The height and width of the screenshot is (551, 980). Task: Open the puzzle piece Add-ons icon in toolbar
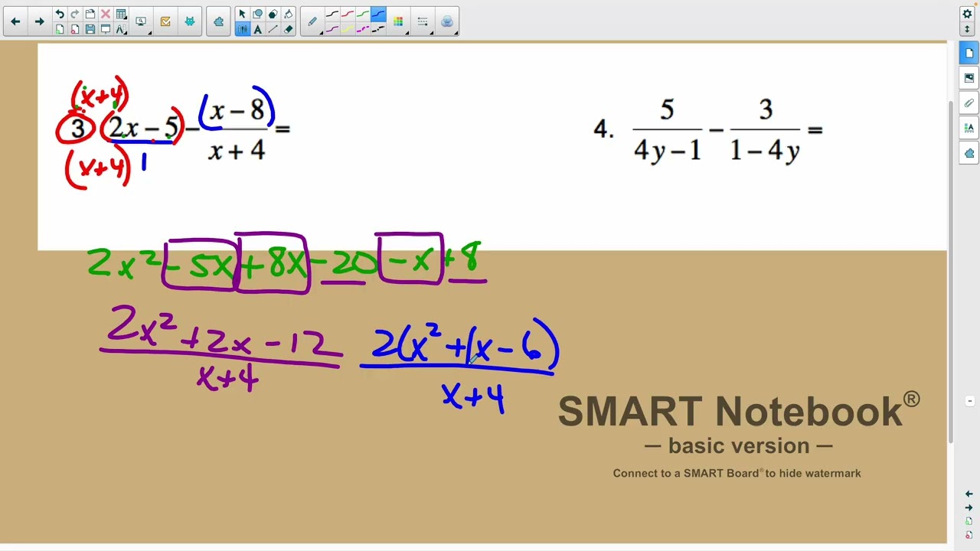click(x=219, y=21)
